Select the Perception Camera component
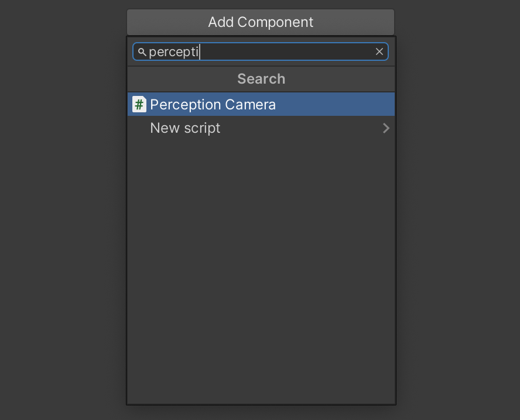This screenshot has width=520, height=420. coord(261,104)
